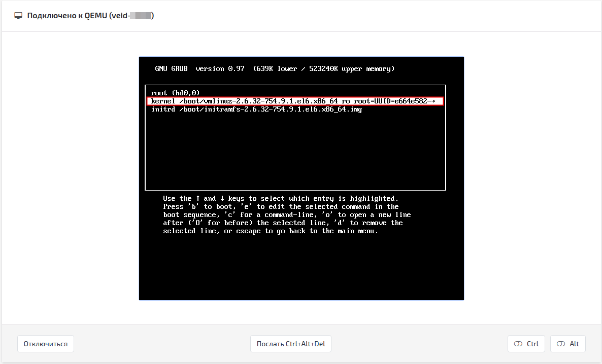Click Послать Ctrl+Alt+Del button
This screenshot has width=602, height=364.
(x=291, y=344)
